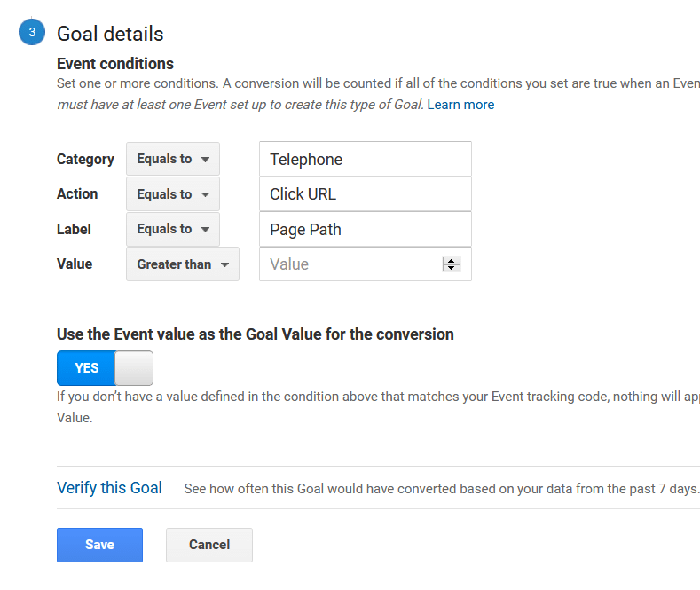Click the grey handle of the Goal Value switch
The height and width of the screenshot is (590, 700).
pos(134,368)
